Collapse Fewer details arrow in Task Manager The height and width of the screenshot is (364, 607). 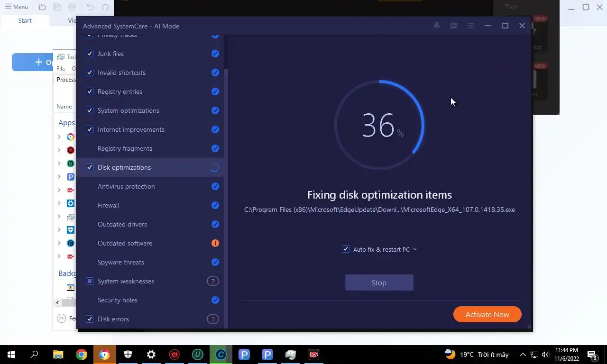(x=62, y=318)
